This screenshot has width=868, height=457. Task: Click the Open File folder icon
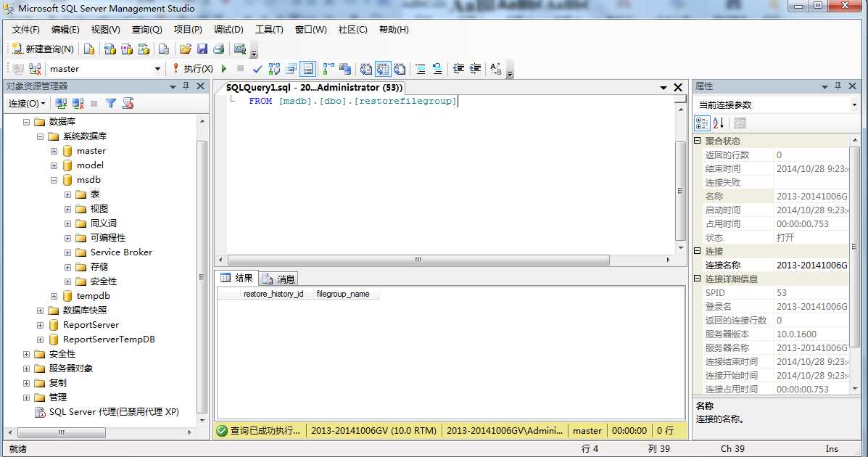[186, 49]
